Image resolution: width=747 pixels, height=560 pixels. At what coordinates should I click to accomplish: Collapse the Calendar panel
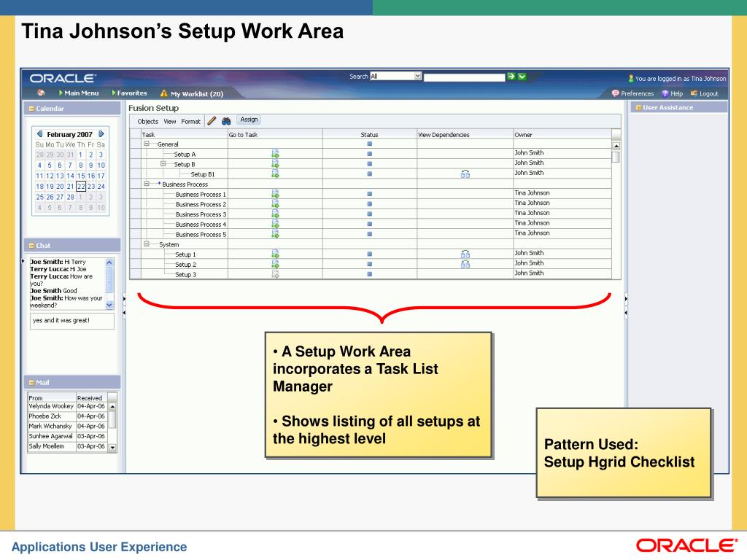click(x=31, y=109)
